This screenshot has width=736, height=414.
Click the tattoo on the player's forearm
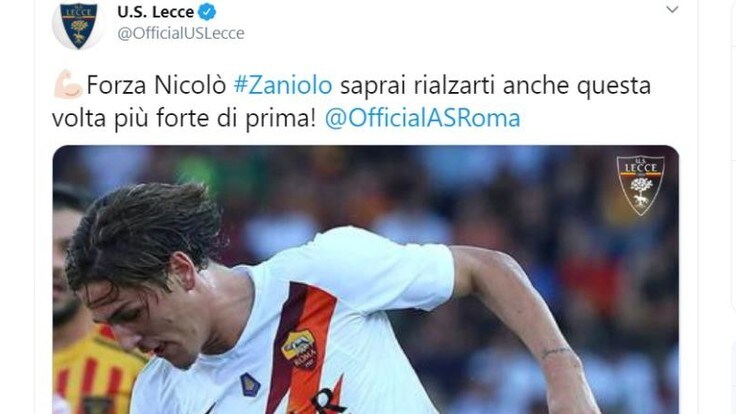pos(554,352)
